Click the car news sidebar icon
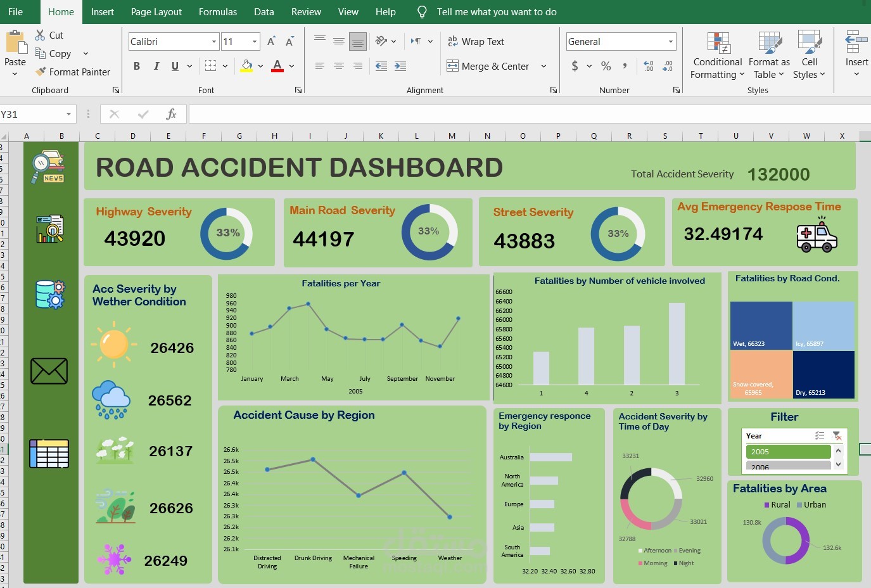This screenshot has height=588, width=871. 49,167
